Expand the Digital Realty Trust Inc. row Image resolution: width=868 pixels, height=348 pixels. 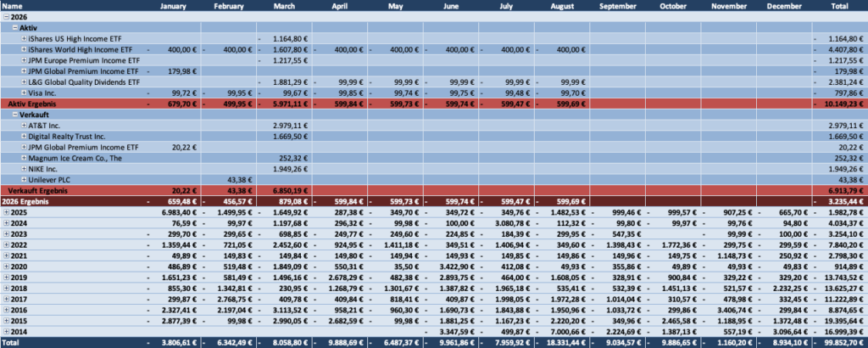click(x=24, y=136)
